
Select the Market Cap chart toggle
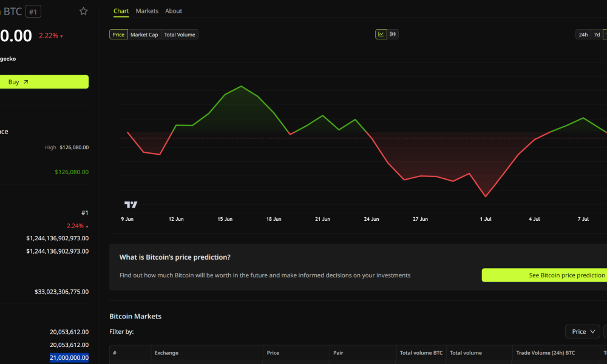coord(144,35)
